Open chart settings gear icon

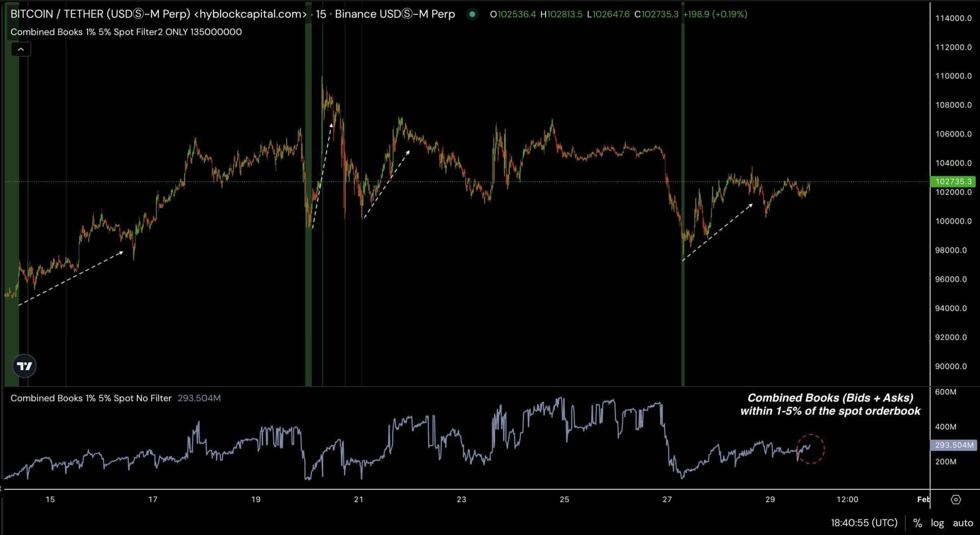[x=955, y=499]
